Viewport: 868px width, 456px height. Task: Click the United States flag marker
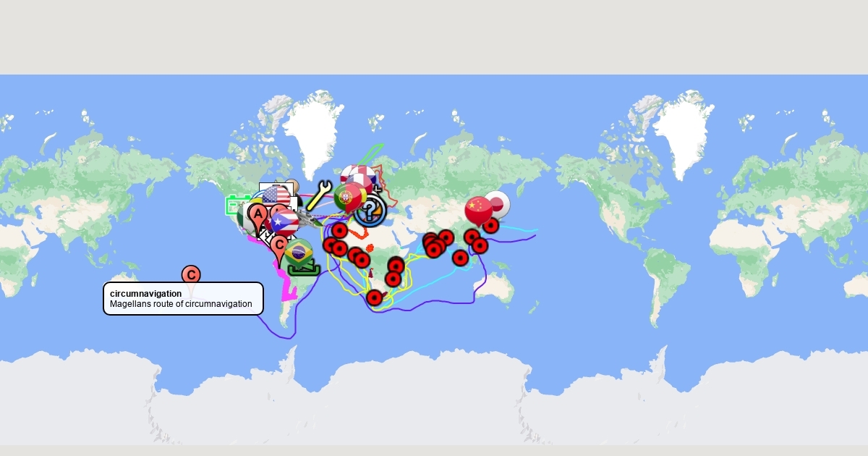pyautogui.click(x=276, y=195)
